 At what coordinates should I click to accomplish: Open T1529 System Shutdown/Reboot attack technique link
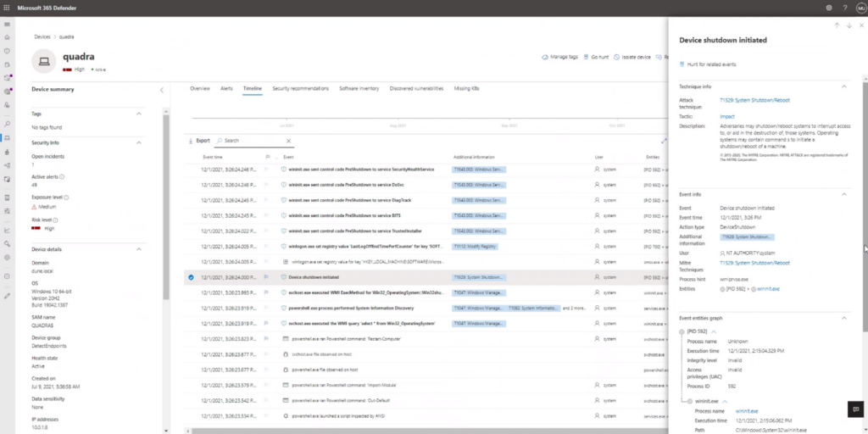click(x=754, y=100)
